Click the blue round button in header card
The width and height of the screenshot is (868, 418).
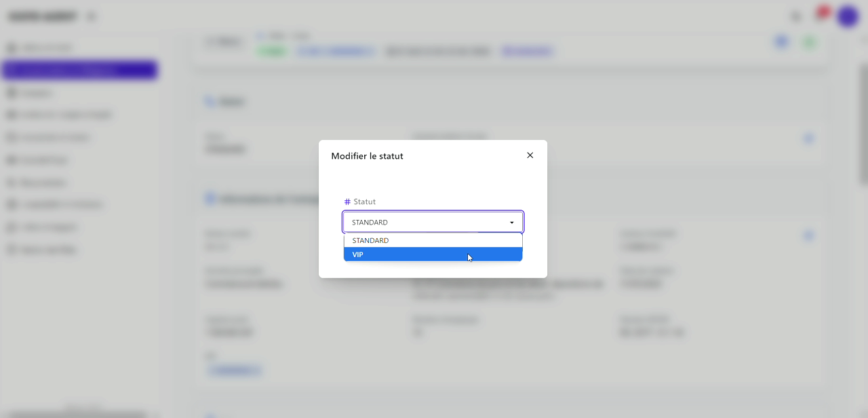[x=782, y=42]
